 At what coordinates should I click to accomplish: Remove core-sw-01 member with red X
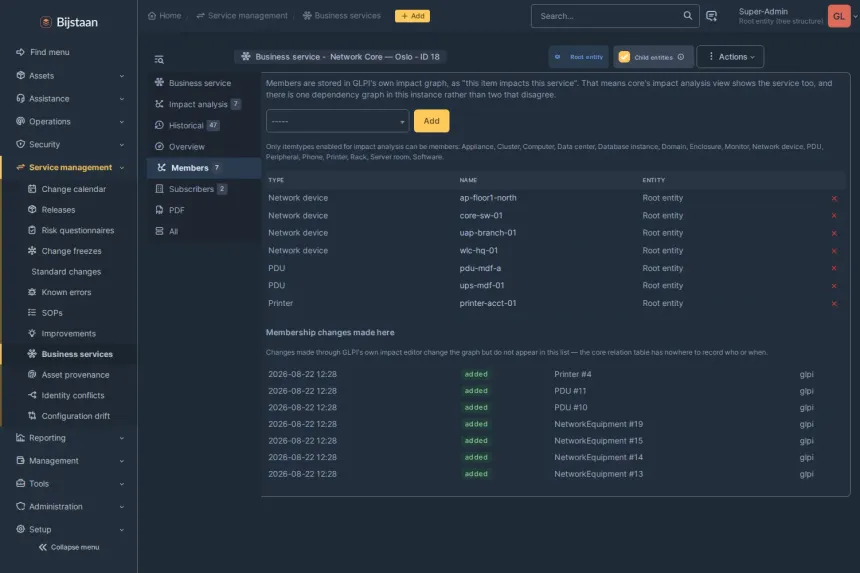click(834, 216)
